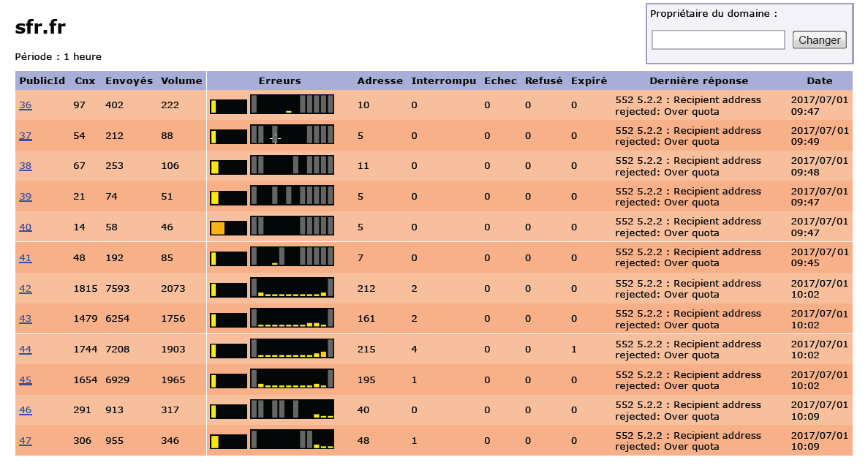Open PublicId 42 link

pyautogui.click(x=26, y=289)
